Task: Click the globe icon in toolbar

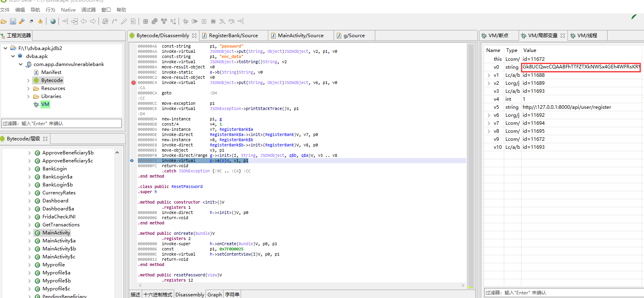Action: [53, 21]
